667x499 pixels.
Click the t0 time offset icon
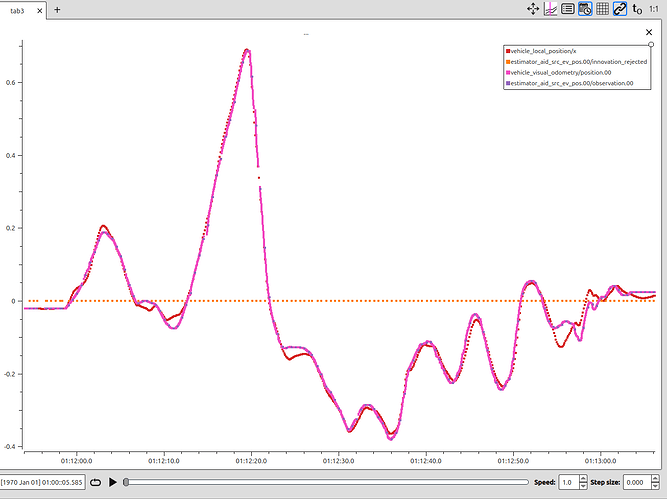point(637,9)
